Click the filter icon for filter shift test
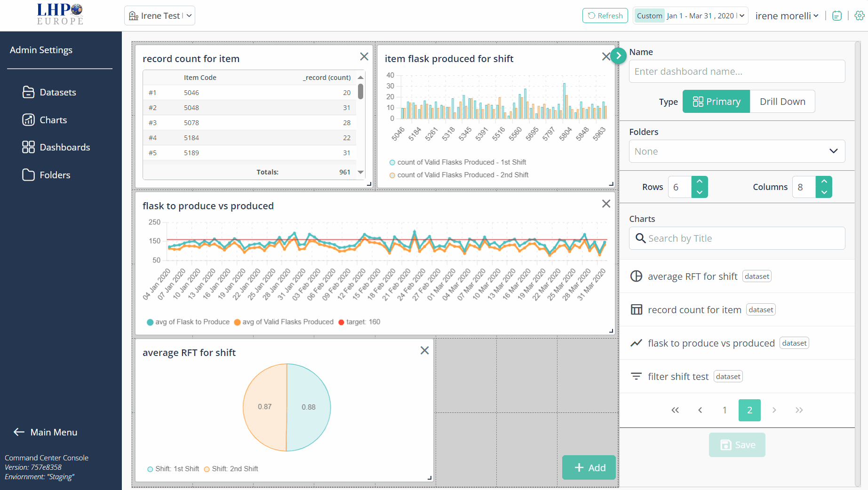The height and width of the screenshot is (490, 868). click(x=636, y=376)
